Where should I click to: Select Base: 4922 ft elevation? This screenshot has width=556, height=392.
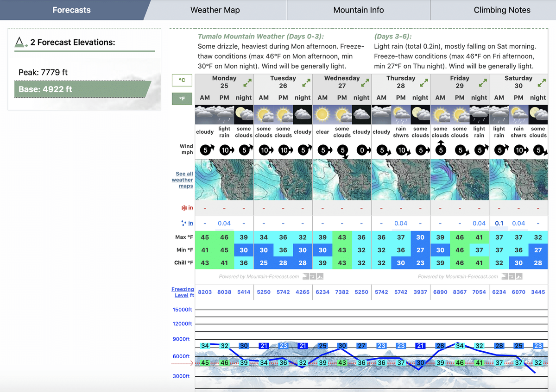pos(82,89)
